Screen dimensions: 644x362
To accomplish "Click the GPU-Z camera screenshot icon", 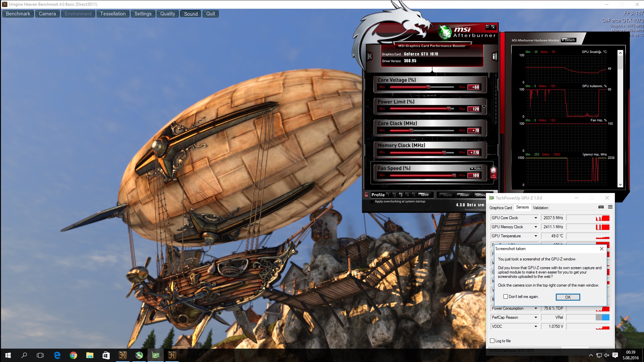I will point(601,207).
